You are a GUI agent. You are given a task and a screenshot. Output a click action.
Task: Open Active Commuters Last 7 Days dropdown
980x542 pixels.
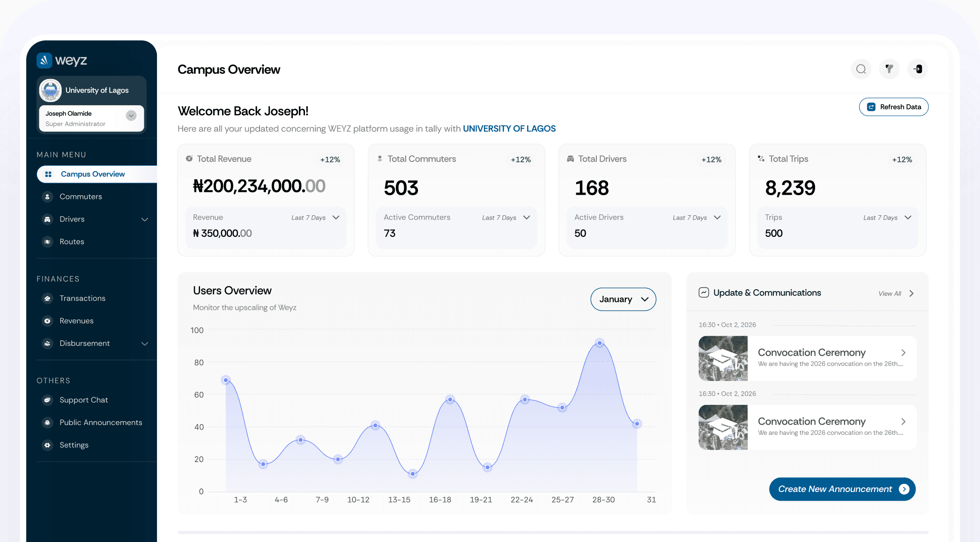pos(506,218)
